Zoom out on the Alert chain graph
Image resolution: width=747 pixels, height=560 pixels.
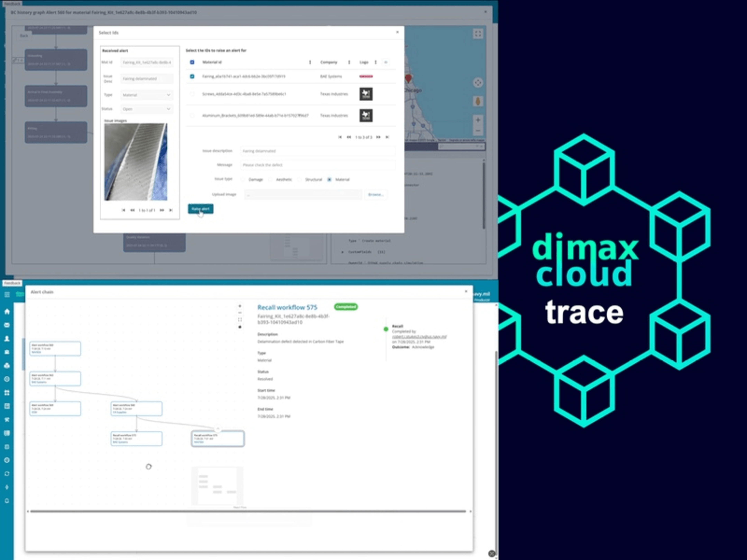[240, 313]
